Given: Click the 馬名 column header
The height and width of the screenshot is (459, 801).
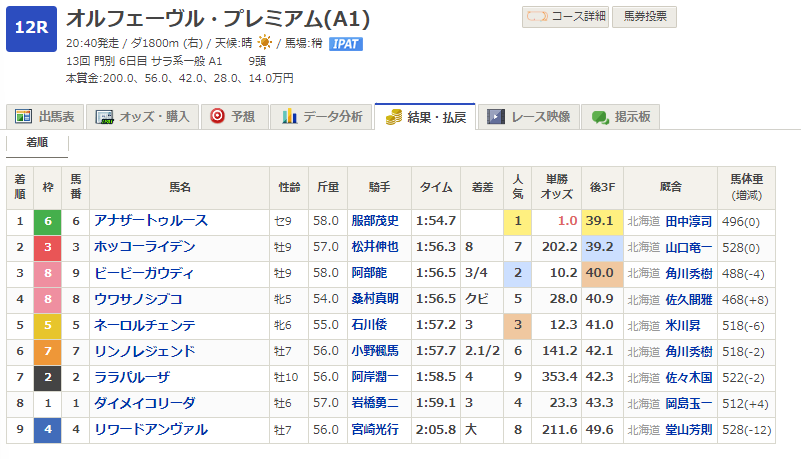Looking at the screenshot, I should (180, 187).
